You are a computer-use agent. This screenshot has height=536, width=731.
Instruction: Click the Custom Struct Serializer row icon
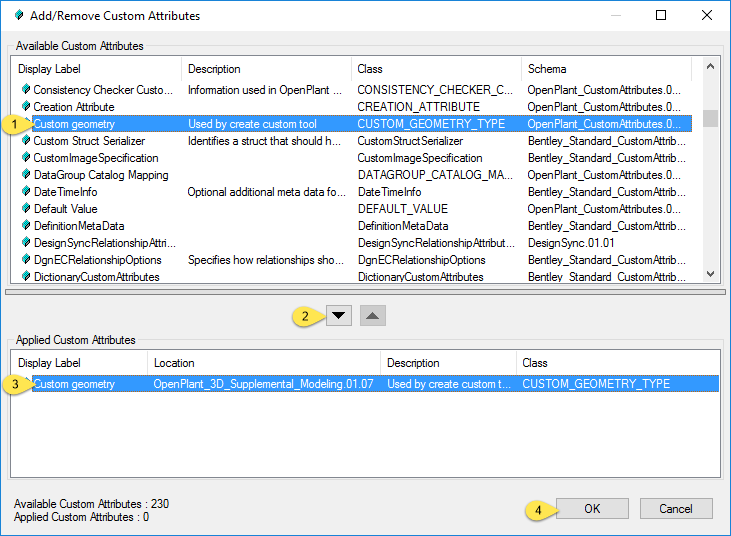click(x=25, y=141)
